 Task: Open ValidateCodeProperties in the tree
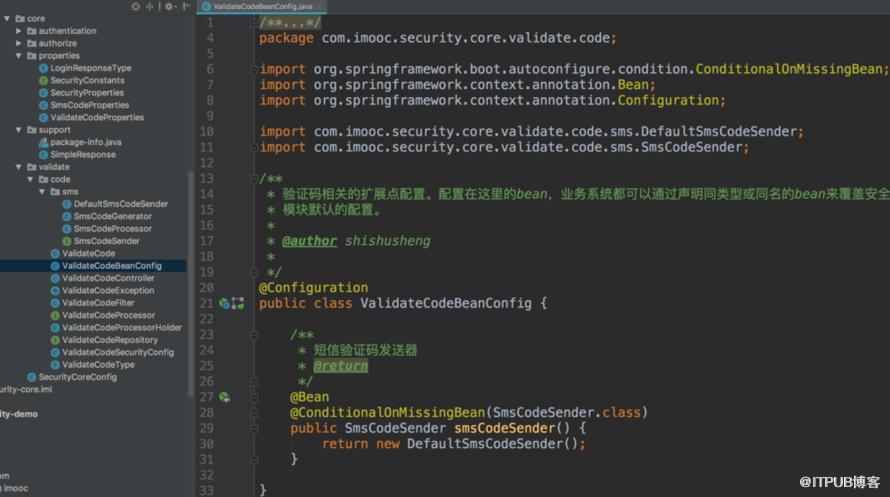97,118
